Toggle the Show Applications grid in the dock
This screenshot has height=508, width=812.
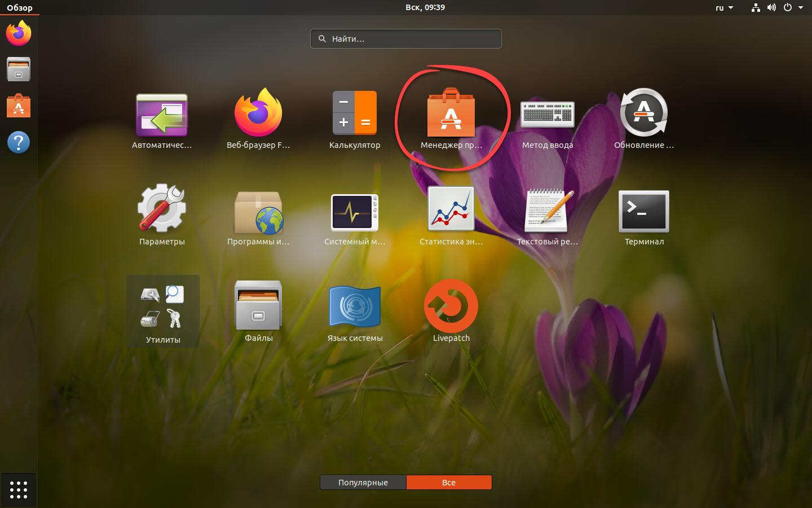19,489
